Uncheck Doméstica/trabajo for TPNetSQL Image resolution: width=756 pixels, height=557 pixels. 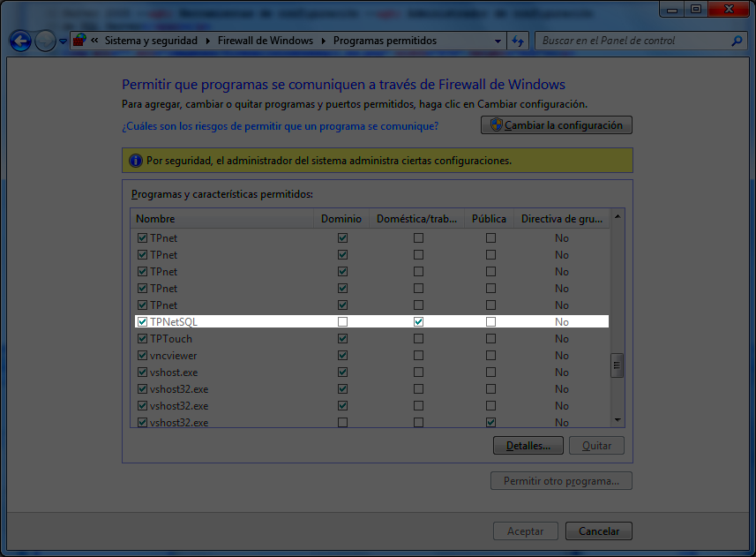pyautogui.click(x=418, y=321)
